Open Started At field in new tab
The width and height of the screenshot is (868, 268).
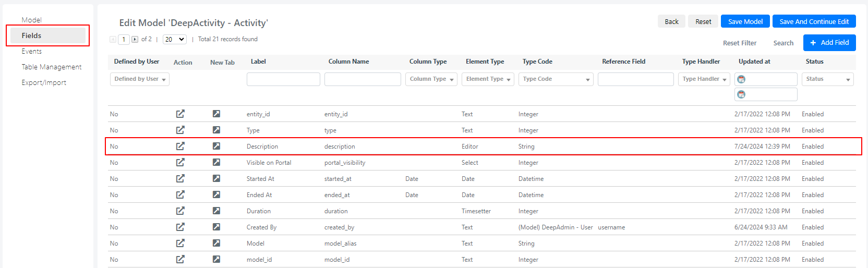click(x=216, y=178)
